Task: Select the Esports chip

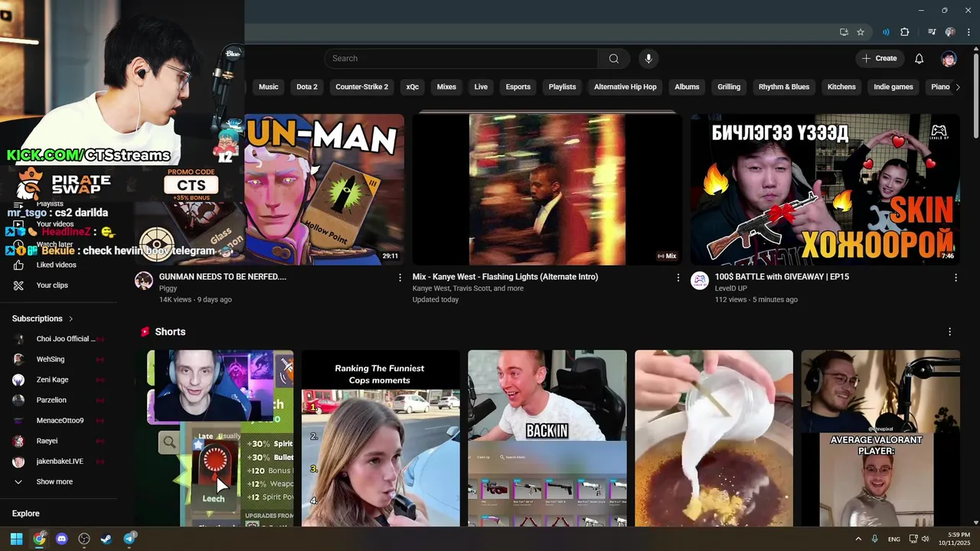Action: click(x=518, y=87)
